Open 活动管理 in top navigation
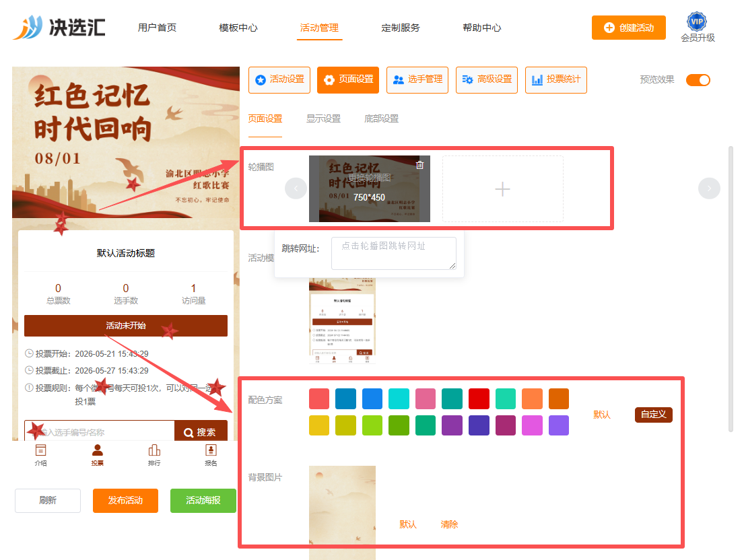 [x=319, y=28]
